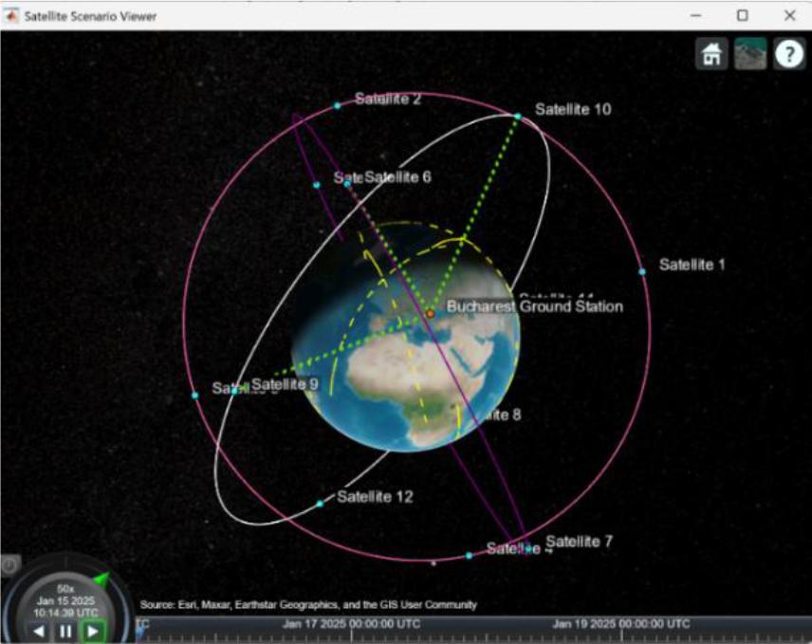
Task: Click the Satellite 7 label
Action: (x=579, y=541)
